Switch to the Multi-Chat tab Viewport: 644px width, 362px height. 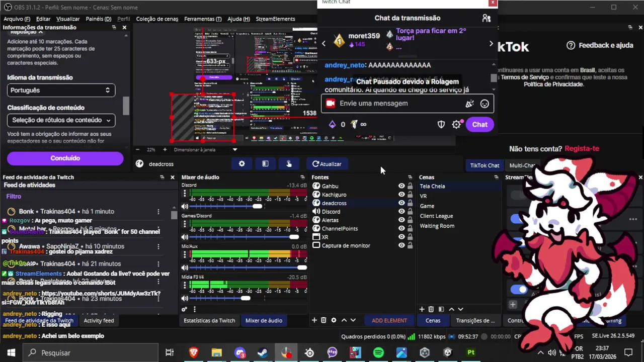point(521,165)
